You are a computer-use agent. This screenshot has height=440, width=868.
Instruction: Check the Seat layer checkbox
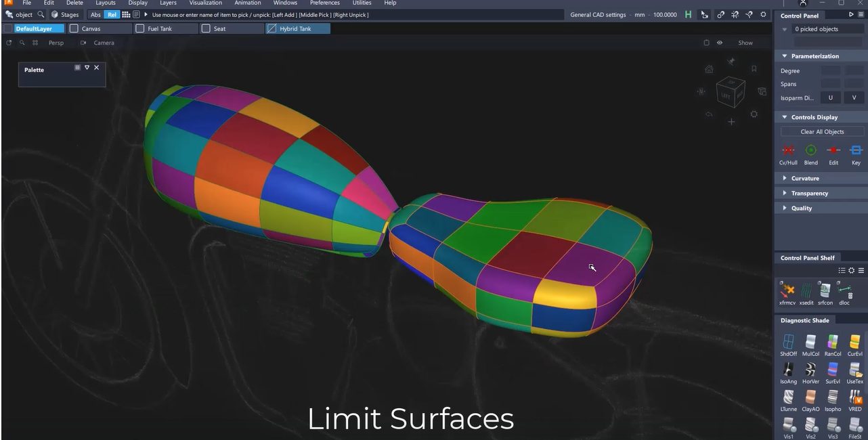coord(205,28)
